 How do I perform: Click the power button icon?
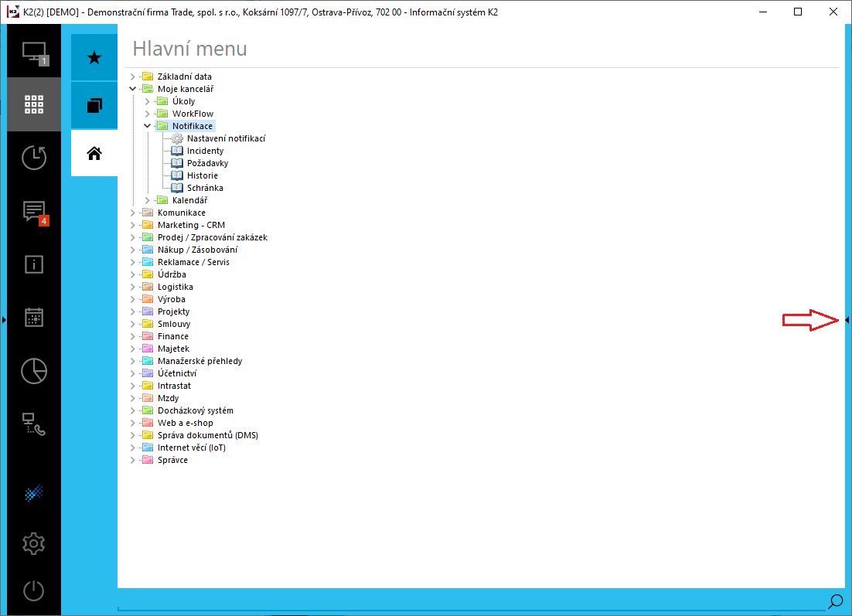pos(34,590)
